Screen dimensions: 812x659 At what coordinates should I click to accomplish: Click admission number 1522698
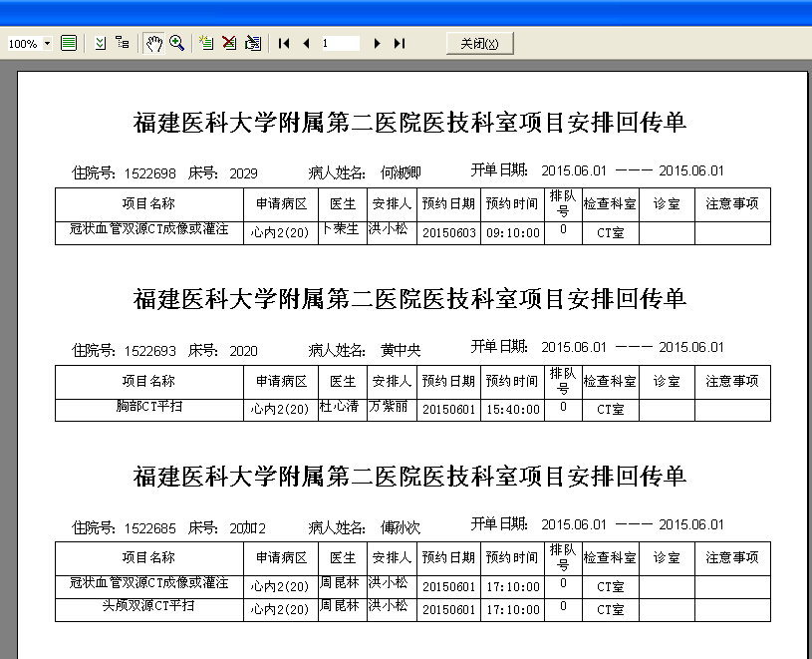150,173
